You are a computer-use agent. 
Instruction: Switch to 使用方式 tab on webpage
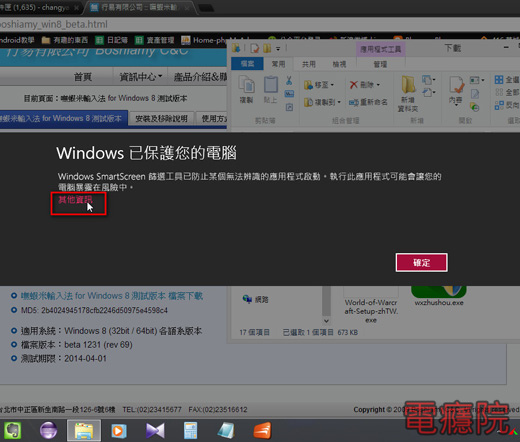pyautogui.click(x=212, y=119)
